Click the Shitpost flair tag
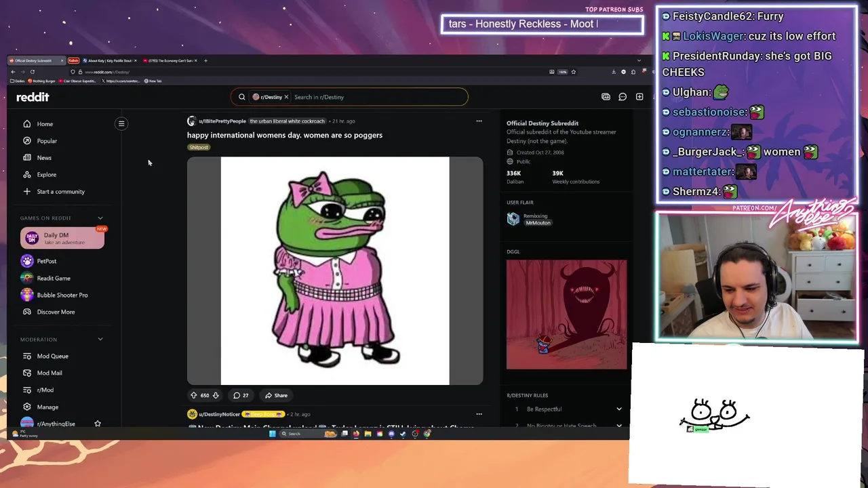The image size is (868, 488). [199, 147]
